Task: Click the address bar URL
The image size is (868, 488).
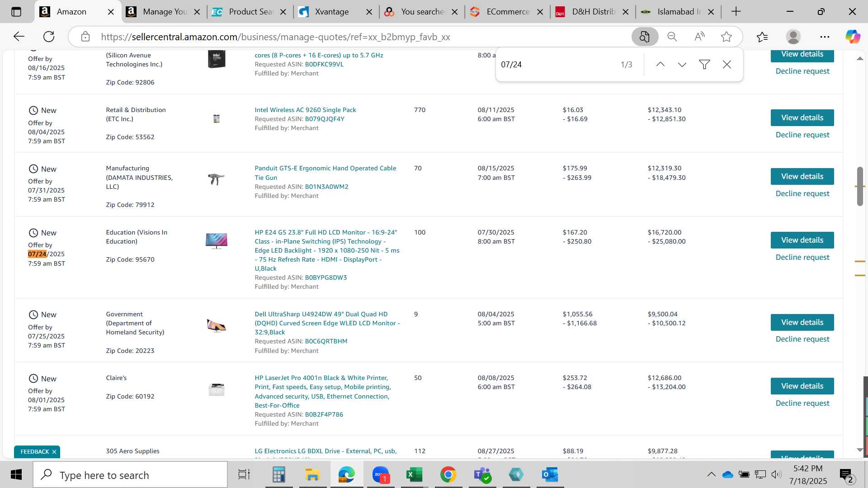Action: (275, 37)
